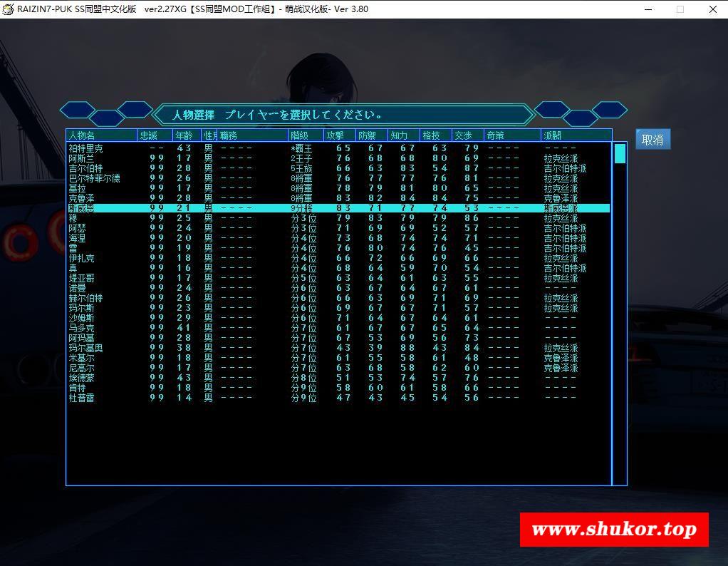Select character 珀特里克 in the list
Viewport: 728px width, 566px height.
pos(338,148)
